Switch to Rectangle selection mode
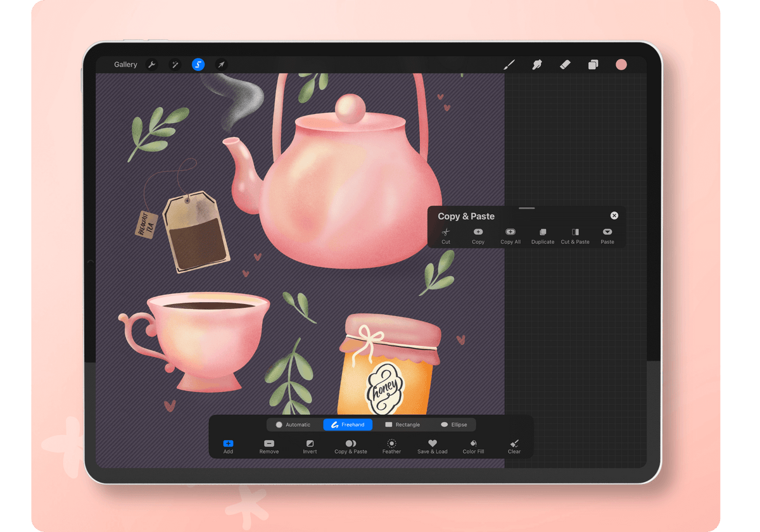Screen dimensions: 760x532 pos(403,424)
